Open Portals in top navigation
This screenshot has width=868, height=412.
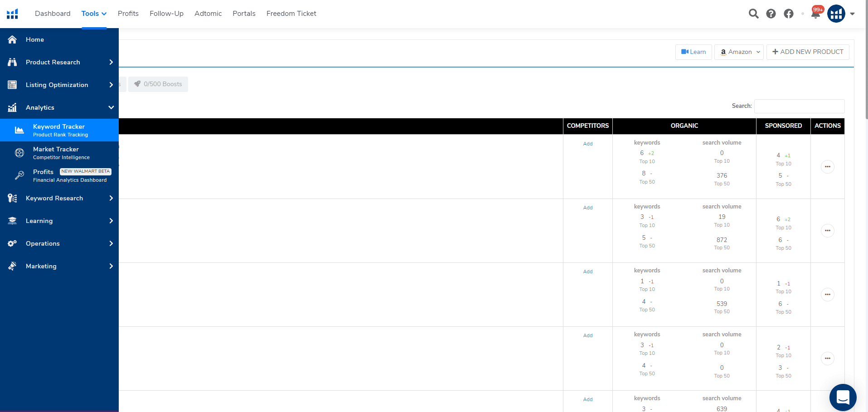point(244,14)
